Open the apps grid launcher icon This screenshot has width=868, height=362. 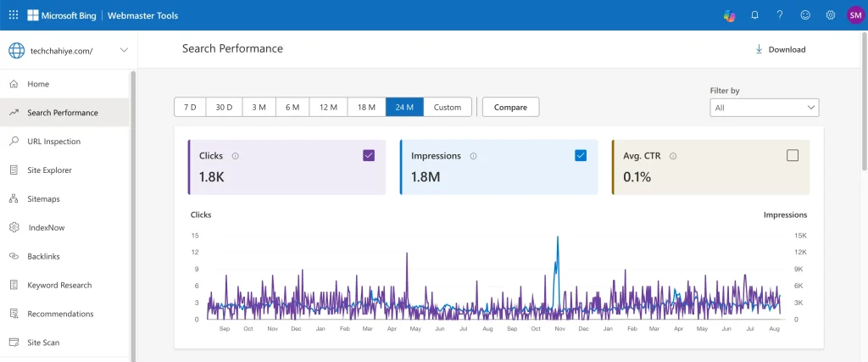pyautogui.click(x=14, y=14)
